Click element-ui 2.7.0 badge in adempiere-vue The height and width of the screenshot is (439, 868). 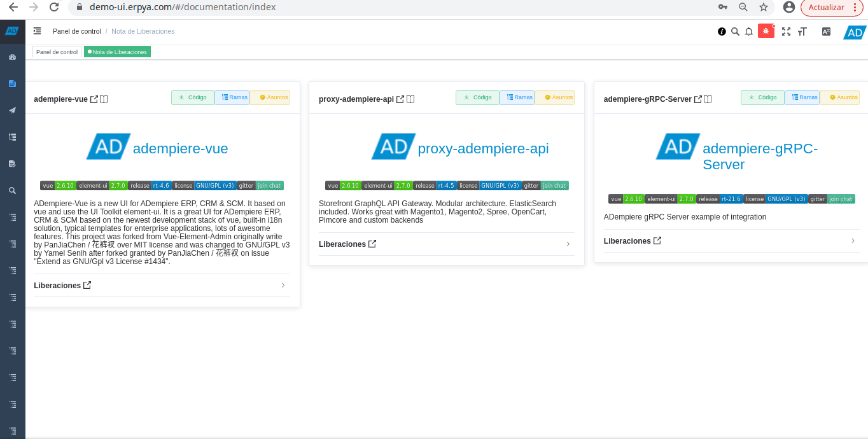coord(102,186)
